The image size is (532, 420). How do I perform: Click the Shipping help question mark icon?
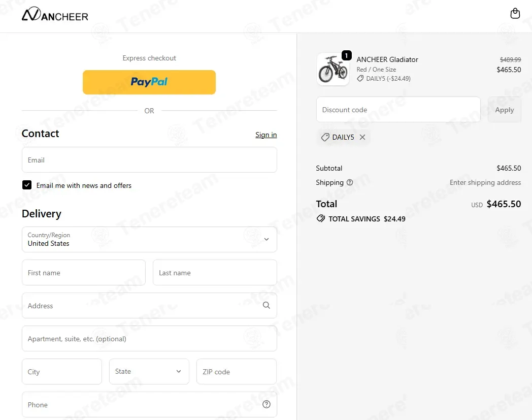pyautogui.click(x=350, y=182)
